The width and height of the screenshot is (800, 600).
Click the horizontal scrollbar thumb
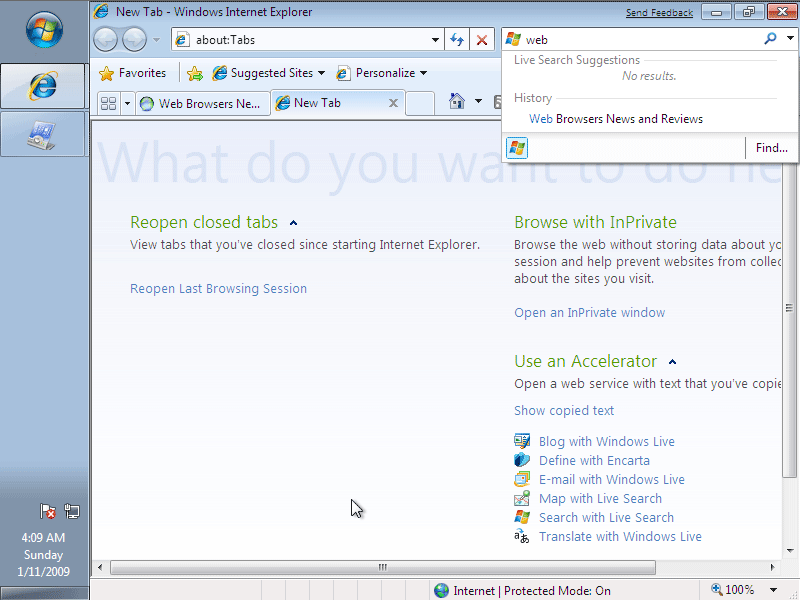[382, 567]
